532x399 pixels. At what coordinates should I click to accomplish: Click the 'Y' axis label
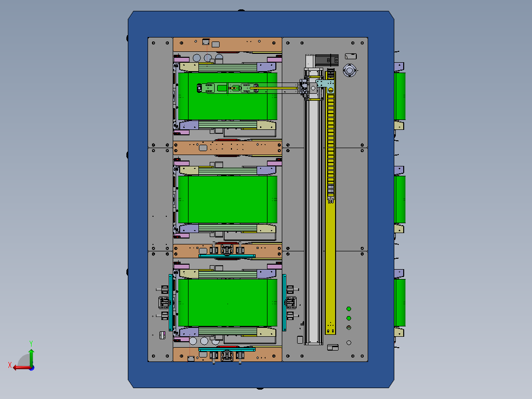(x=31, y=344)
